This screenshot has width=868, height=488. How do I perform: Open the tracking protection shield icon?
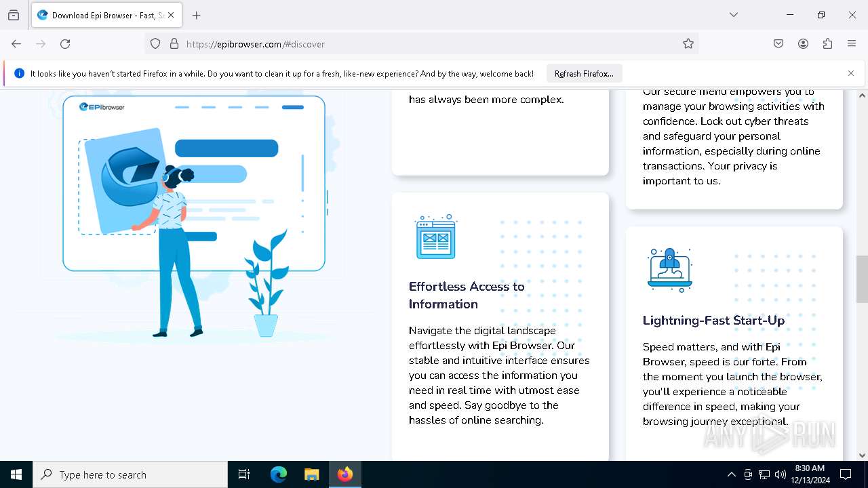click(155, 44)
